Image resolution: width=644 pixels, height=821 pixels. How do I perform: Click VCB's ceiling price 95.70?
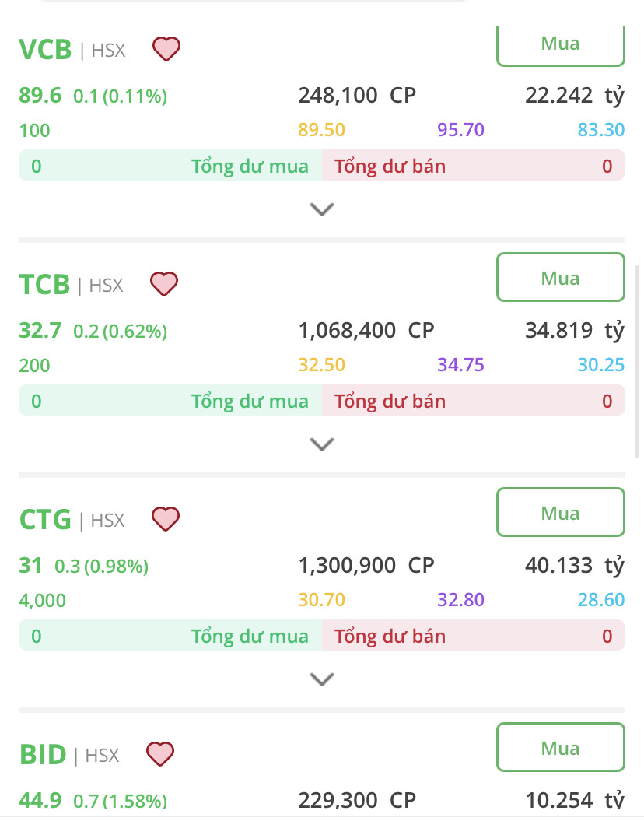[x=460, y=130]
